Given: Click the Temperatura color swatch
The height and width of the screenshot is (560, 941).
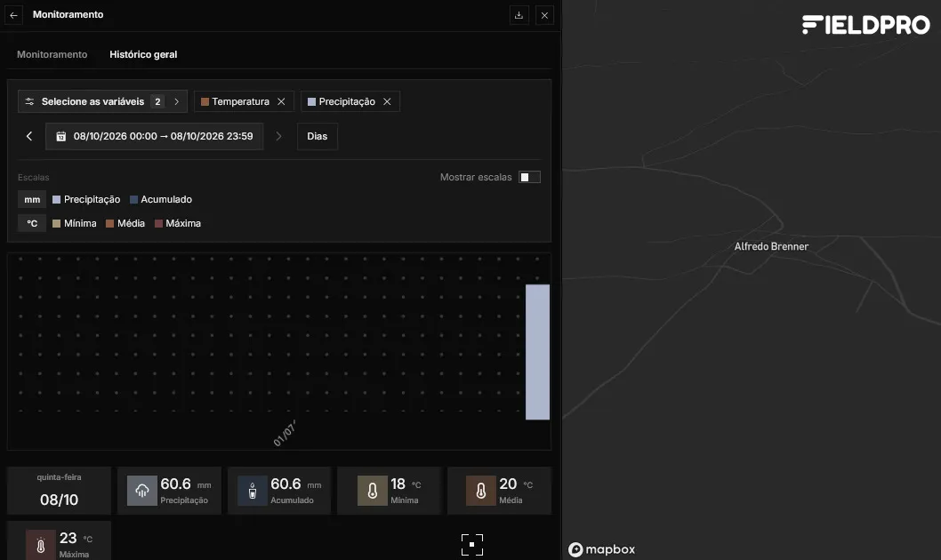Looking at the screenshot, I should [205, 102].
